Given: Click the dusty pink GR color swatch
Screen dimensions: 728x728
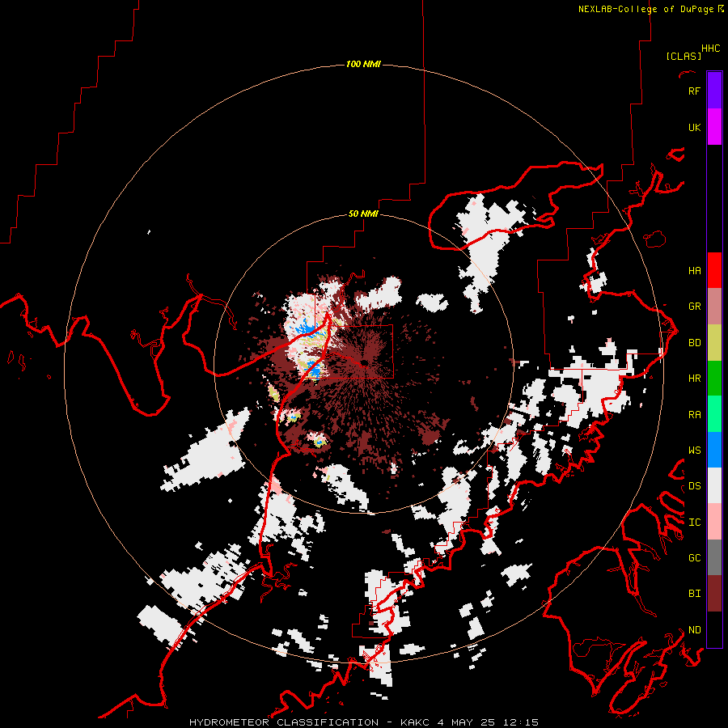Looking at the screenshot, I should click(714, 307).
